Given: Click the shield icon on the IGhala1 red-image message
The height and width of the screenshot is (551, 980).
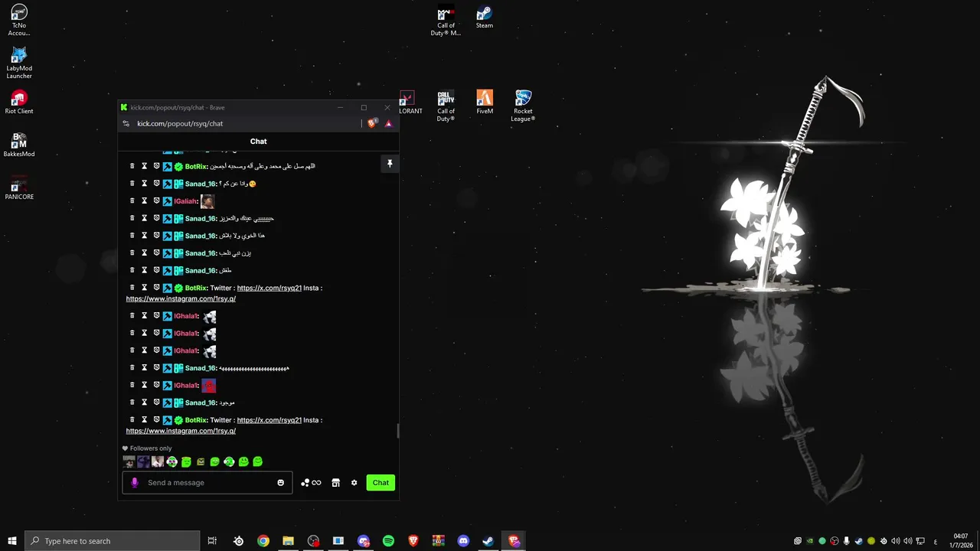Looking at the screenshot, I should (156, 385).
